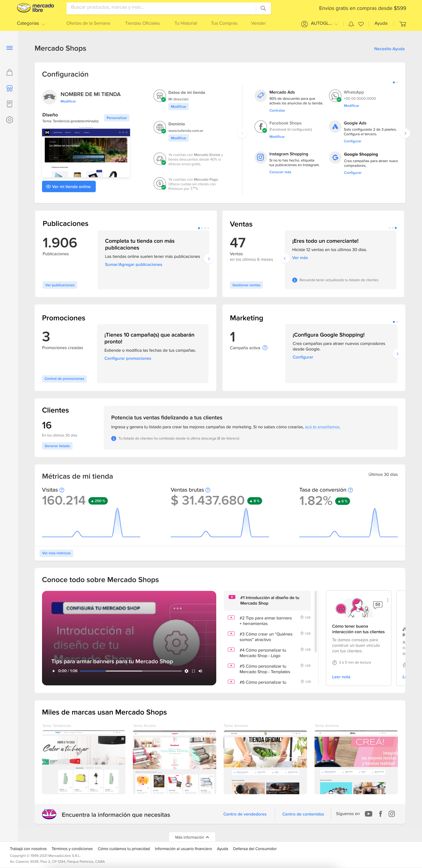The image size is (422, 868).
Task: Click Generar listado button
Action: point(57,446)
